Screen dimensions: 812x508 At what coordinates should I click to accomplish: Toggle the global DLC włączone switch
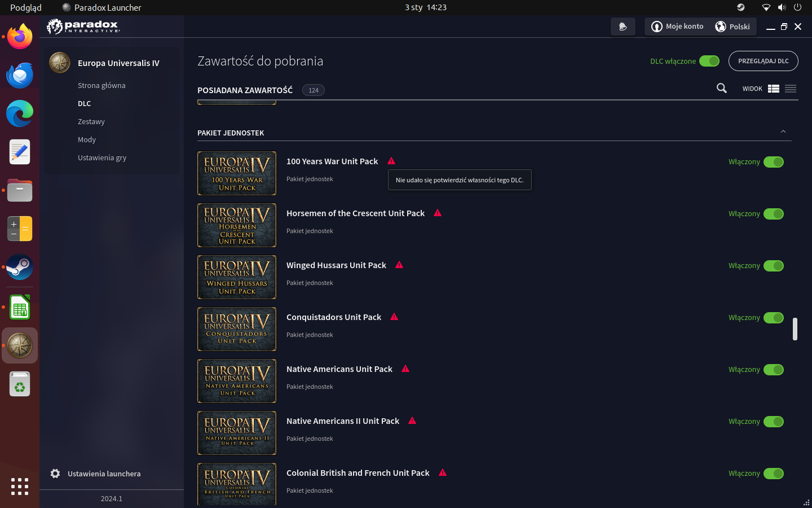pos(709,61)
